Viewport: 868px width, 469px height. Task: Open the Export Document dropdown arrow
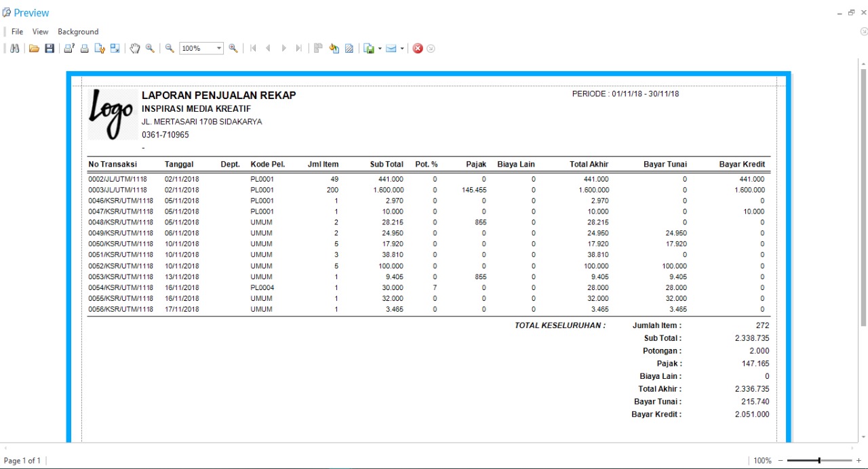click(380, 49)
